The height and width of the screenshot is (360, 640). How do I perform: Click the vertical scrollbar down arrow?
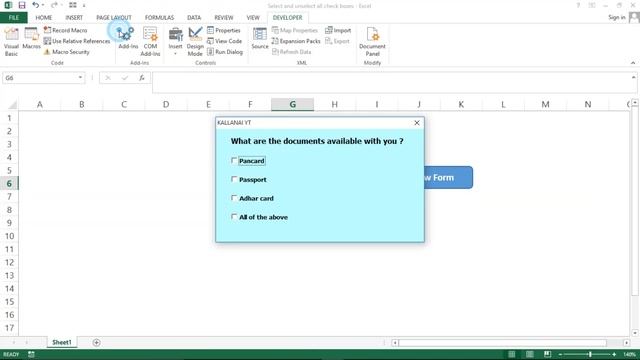point(635,333)
